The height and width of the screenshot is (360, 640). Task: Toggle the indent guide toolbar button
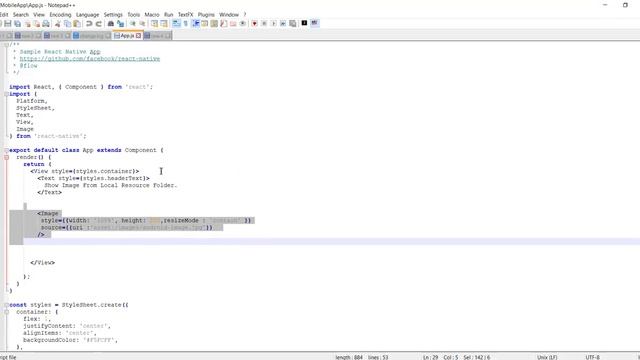point(196,24)
